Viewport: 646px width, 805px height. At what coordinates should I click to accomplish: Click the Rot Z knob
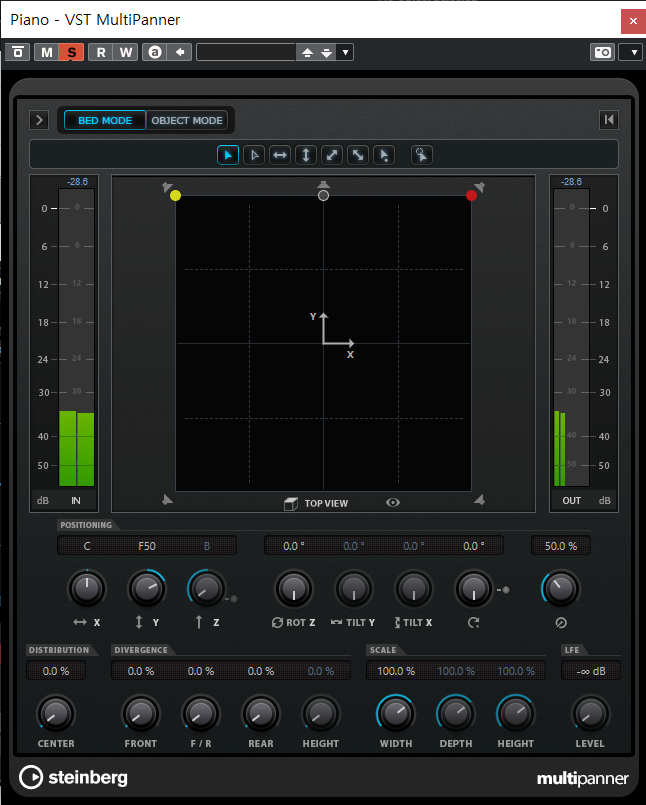coord(294,589)
